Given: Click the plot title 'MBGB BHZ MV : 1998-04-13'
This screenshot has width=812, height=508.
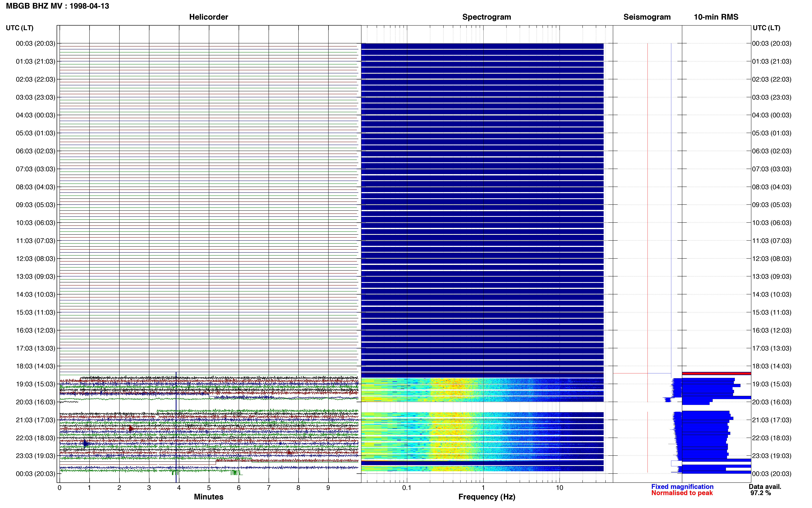Looking at the screenshot, I should 57,6.
